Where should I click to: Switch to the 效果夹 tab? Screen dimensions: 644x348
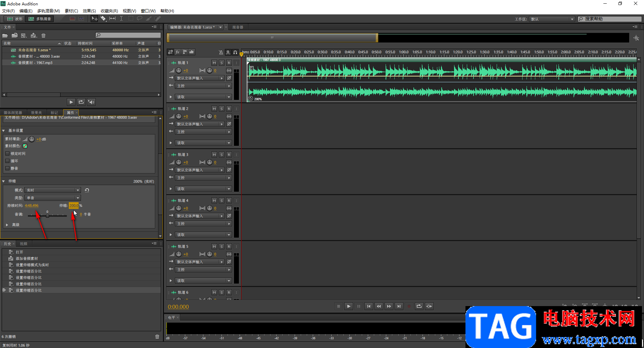pos(36,113)
